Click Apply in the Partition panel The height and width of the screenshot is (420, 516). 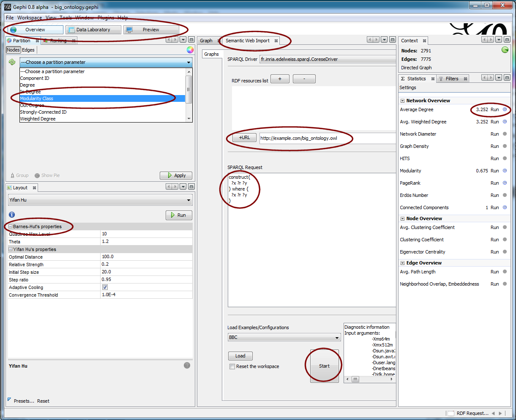coord(176,175)
